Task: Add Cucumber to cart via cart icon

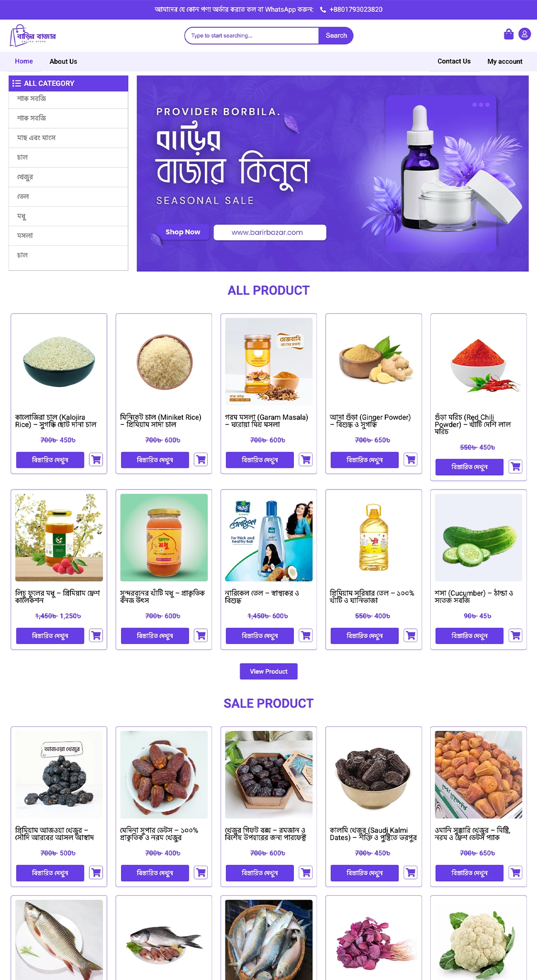Action: point(515,635)
